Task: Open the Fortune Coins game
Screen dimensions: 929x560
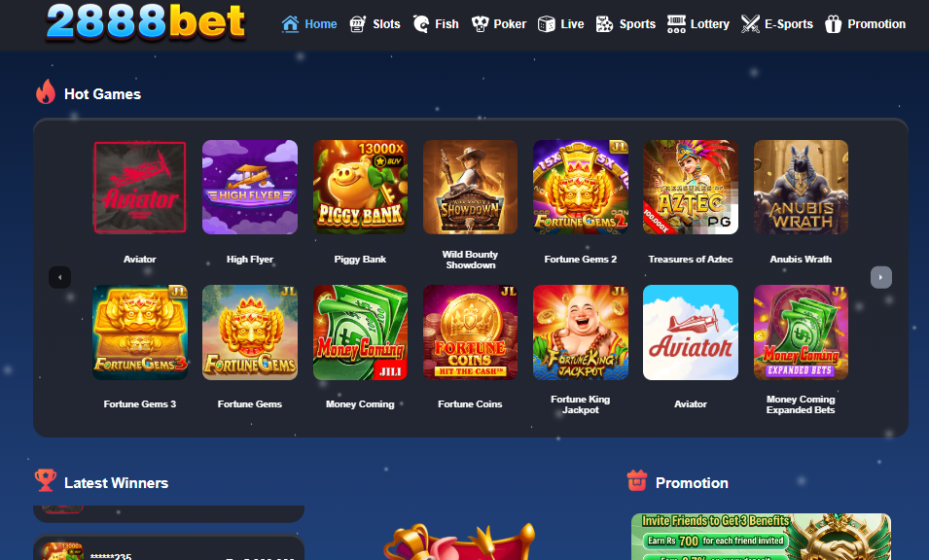Action: (x=471, y=332)
